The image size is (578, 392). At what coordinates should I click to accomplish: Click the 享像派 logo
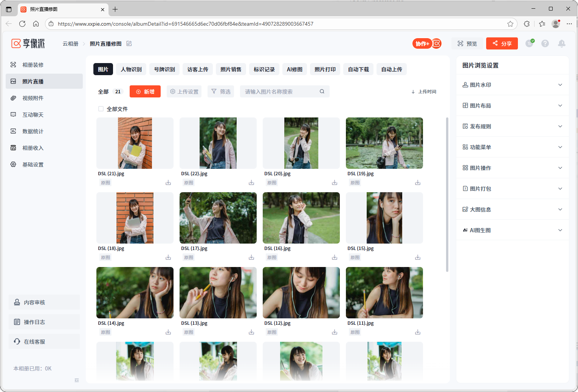(28, 44)
